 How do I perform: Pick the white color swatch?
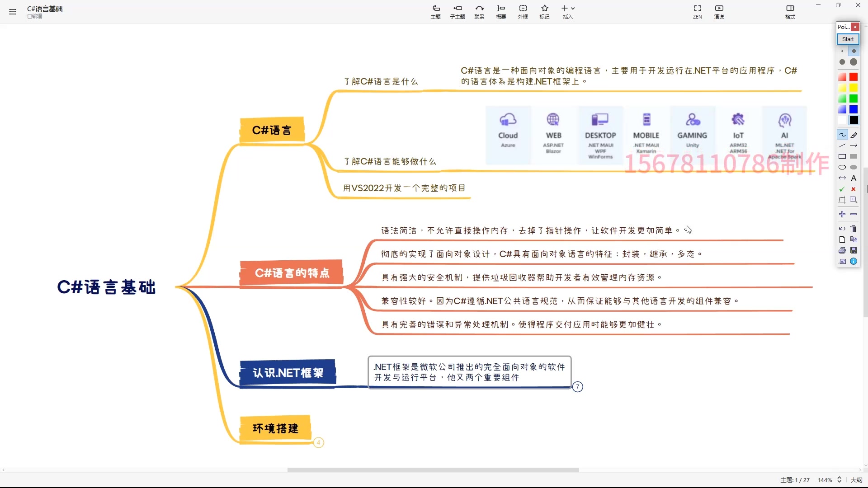tap(842, 120)
